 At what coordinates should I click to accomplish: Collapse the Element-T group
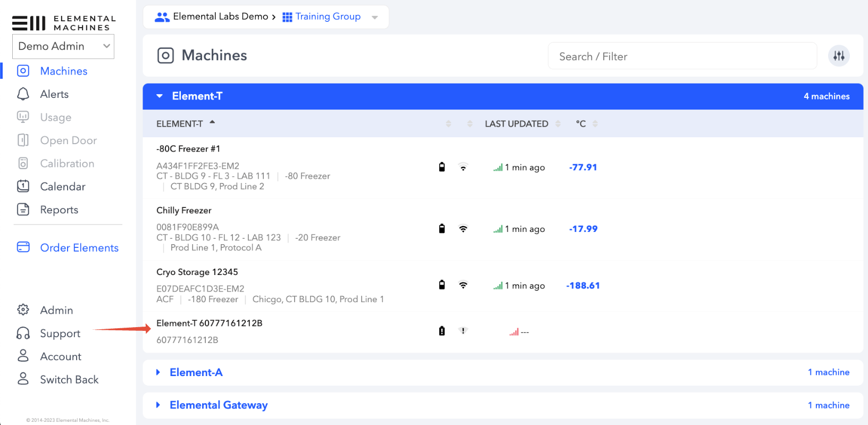pos(160,96)
